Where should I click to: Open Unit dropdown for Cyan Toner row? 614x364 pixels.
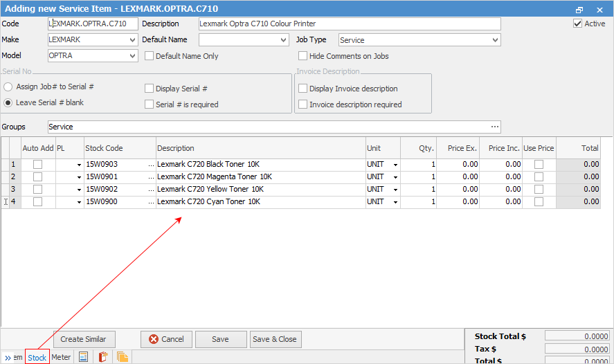click(x=395, y=202)
